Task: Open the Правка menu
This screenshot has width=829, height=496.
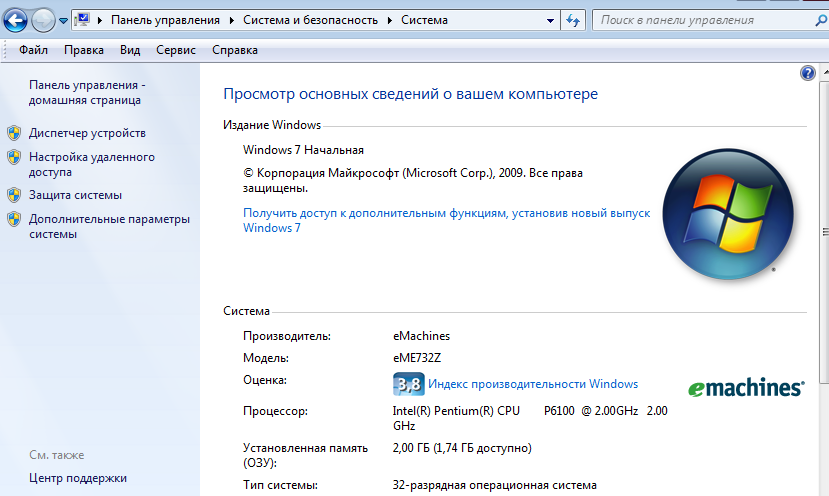Action: [84, 50]
